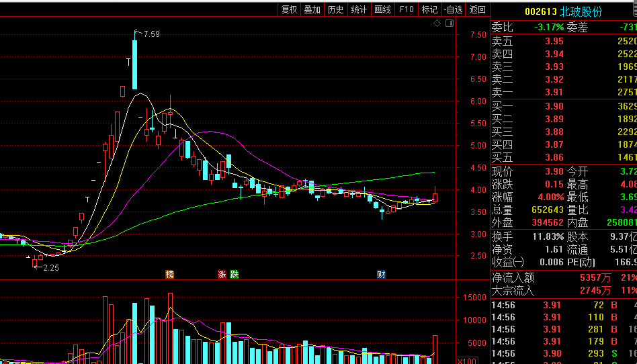The height and width of the screenshot is (364, 637).
Task: Select the 14:56 trade with volume 179
Action: [x=564, y=341]
